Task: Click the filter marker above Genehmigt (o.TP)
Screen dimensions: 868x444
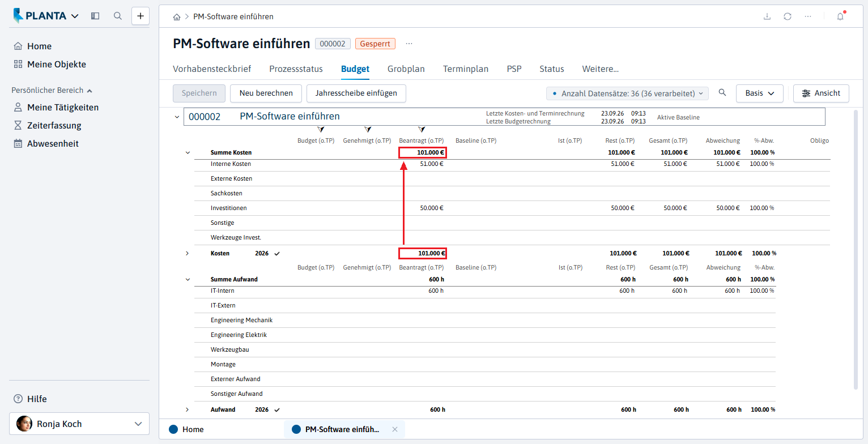Action: pyautogui.click(x=368, y=130)
